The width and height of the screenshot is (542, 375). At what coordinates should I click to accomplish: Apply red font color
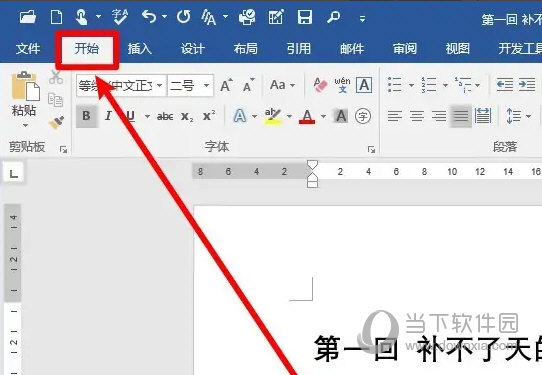pos(307,116)
